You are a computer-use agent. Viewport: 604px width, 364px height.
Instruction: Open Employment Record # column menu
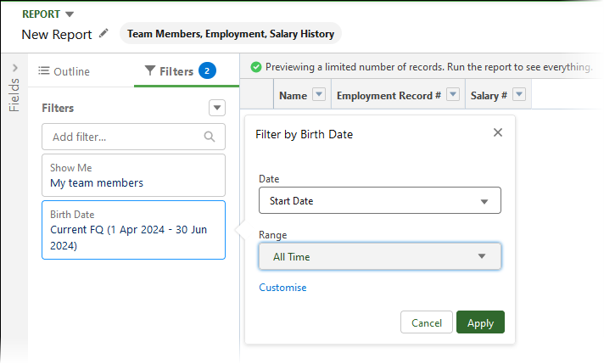pos(453,96)
